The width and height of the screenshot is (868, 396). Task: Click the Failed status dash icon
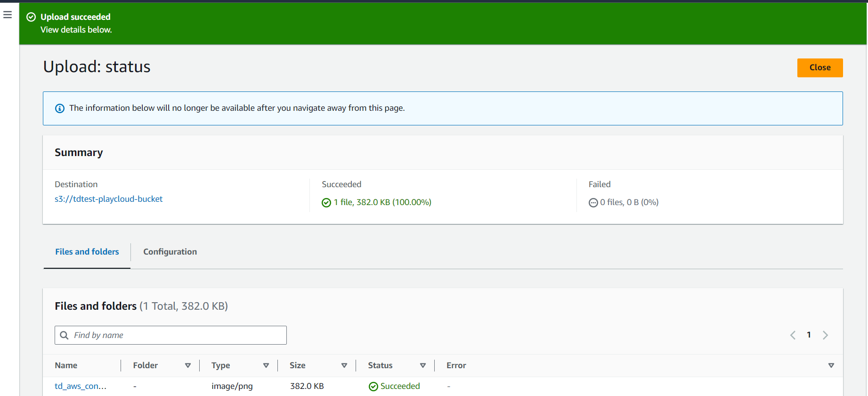click(593, 203)
